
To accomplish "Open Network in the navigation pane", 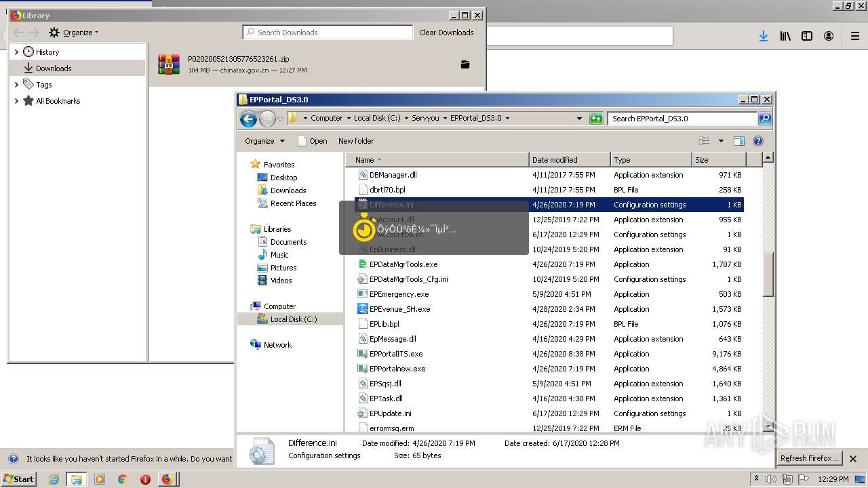I will tap(277, 345).
